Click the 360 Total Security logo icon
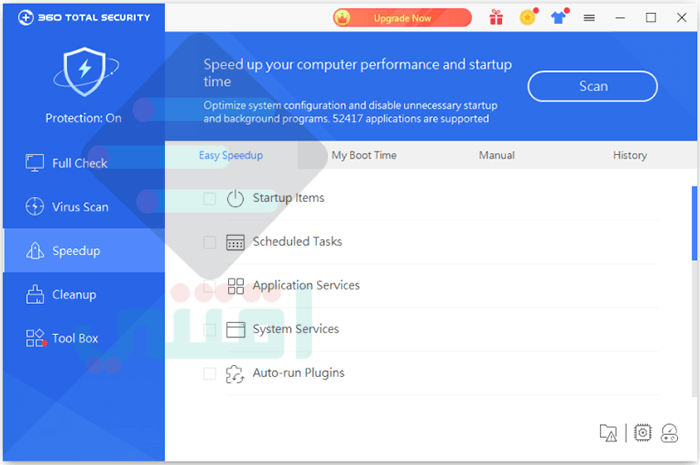The width and height of the screenshot is (700, 465). point(25,18)
